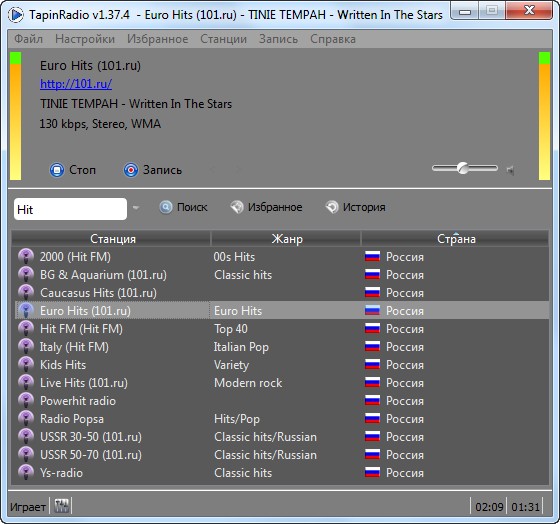Sort stations by the Страна column header
Screen dimensions: 560x524
click(x=455, y=239)
